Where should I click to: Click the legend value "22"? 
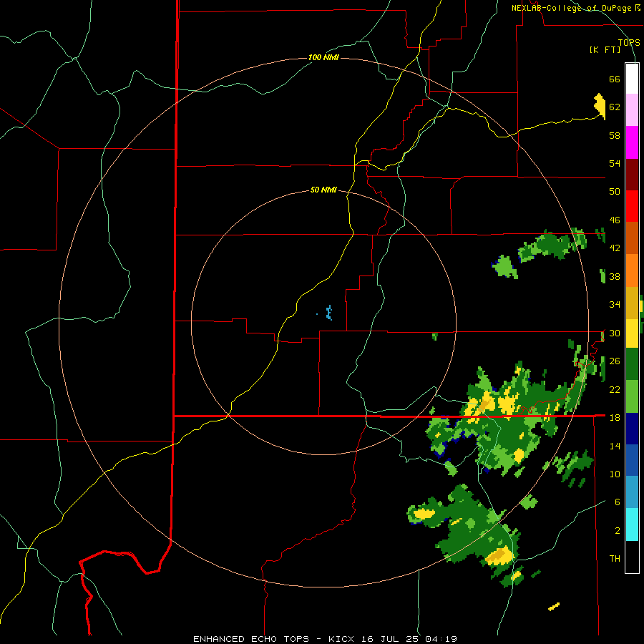pos(615,389)
